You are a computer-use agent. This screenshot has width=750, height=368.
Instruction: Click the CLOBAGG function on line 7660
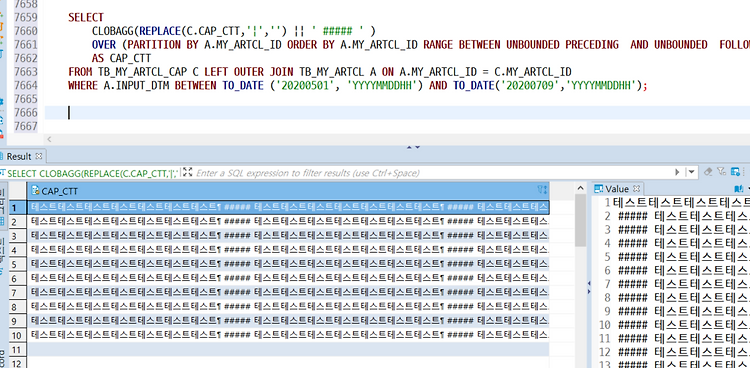(113, 32)
